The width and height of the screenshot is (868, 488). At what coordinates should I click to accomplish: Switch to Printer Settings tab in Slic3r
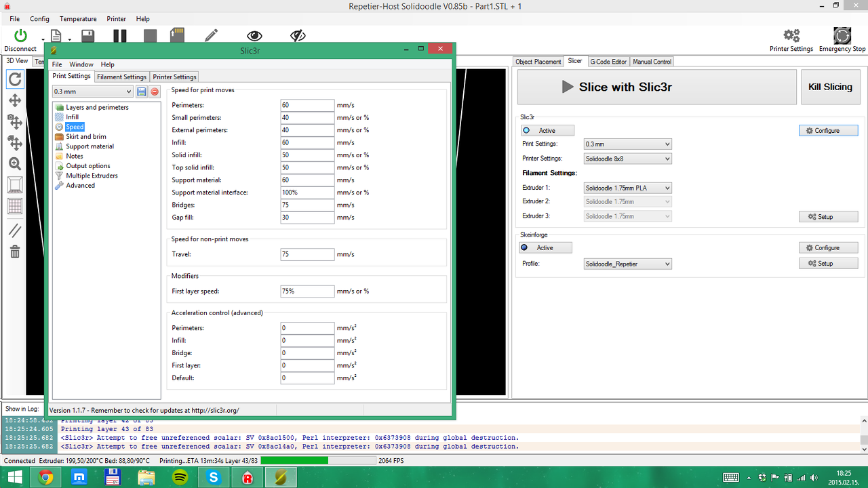point(174,77)
